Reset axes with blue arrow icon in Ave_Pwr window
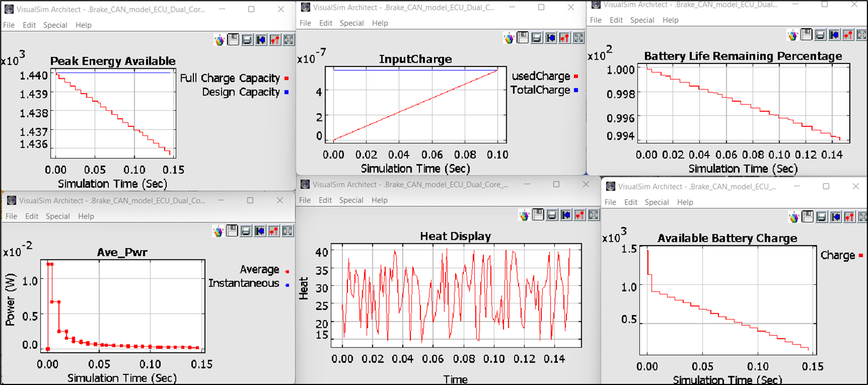The height and width of the screenshot is (385, 868). coord(259,231)
